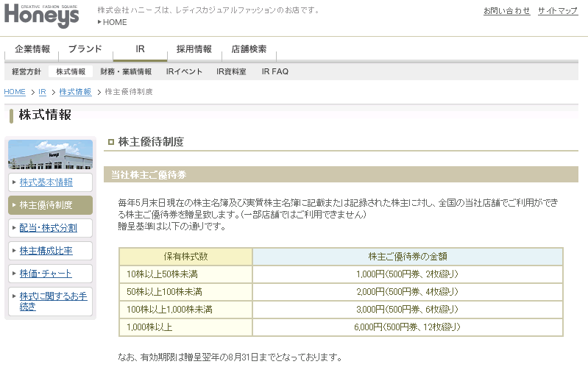Click the 有効期限 note below the table

click(230, 357)
